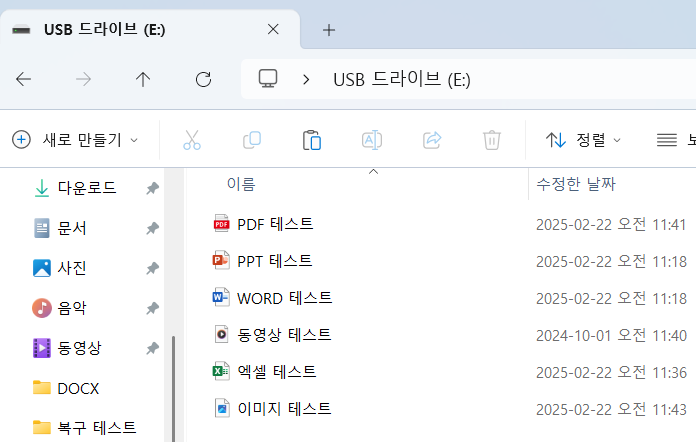The height and width of the screenshot is (442, 696).
Task: Go up one folder level
Action: click(143, 79)
